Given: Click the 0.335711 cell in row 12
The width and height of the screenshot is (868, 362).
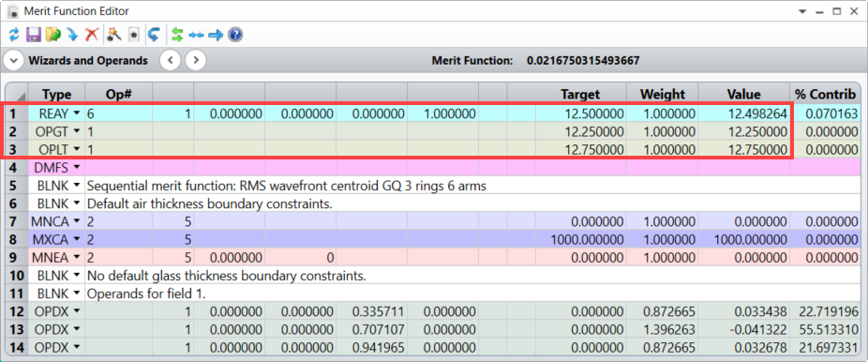Looking at the screenshot, I should click(371, 311).
